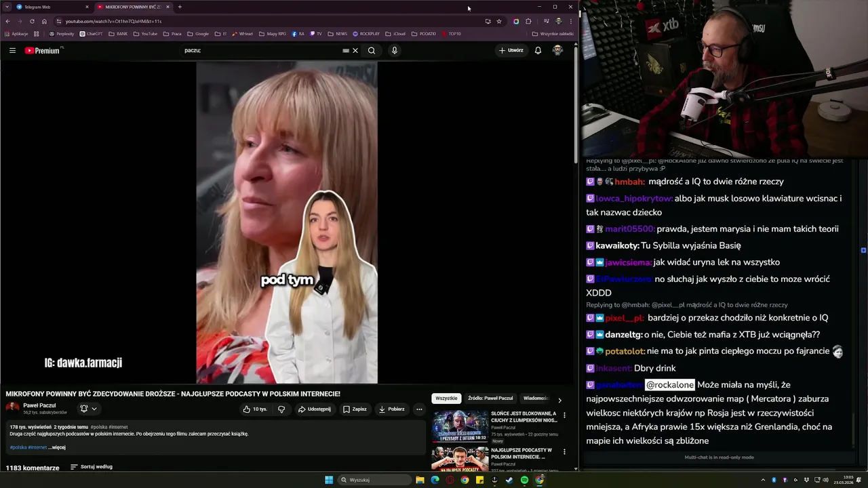Bookmark this page with the star
The height and width of the screenshot is (488, 868).
[499, 21]
